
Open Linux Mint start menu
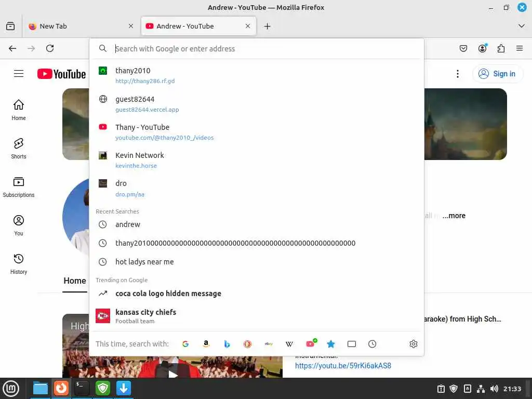(10, 389)
